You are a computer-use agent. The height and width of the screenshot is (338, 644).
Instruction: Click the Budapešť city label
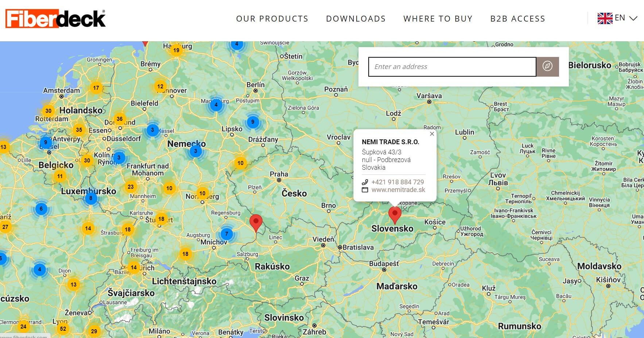pos(384,264)
